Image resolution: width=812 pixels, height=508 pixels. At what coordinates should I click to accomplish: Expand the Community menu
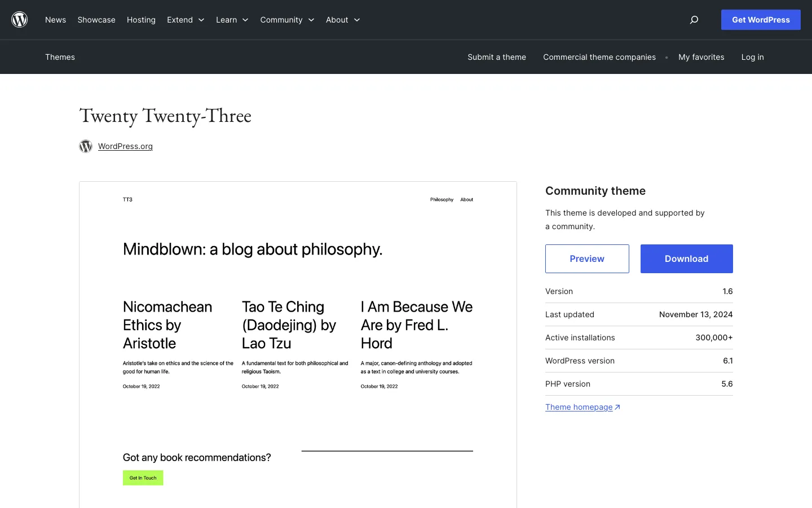(287, 20)
